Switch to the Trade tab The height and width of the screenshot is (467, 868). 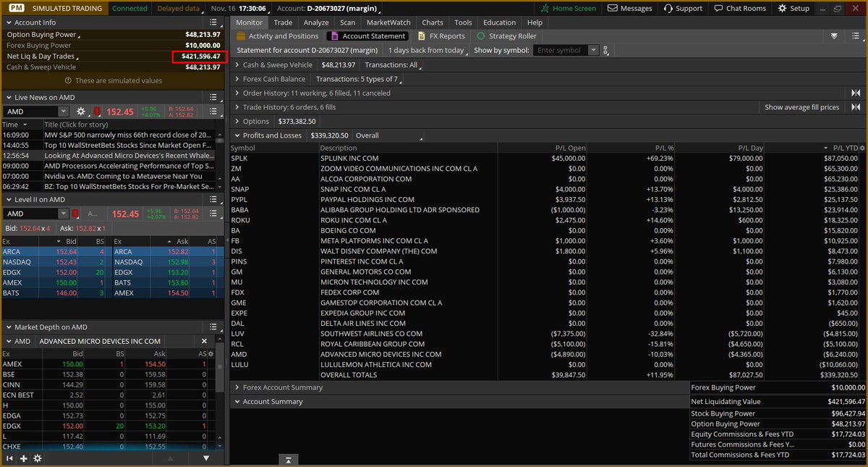283,22
